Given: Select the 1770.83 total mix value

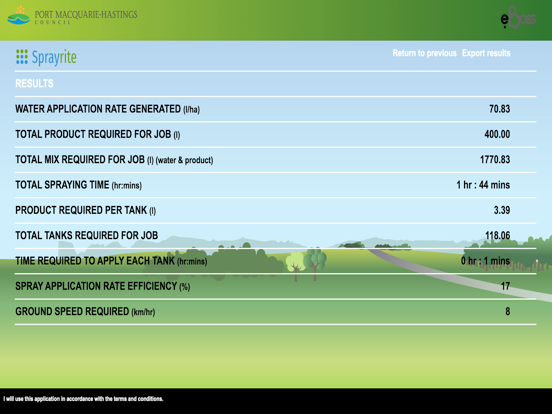Looking at the screenshot, I should [495, 160].
